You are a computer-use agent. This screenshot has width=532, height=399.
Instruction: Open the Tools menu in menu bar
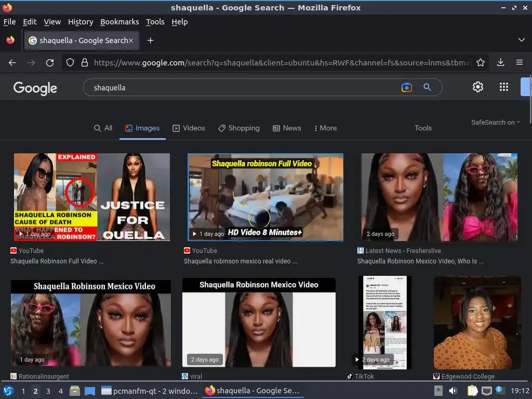[155, 22]
